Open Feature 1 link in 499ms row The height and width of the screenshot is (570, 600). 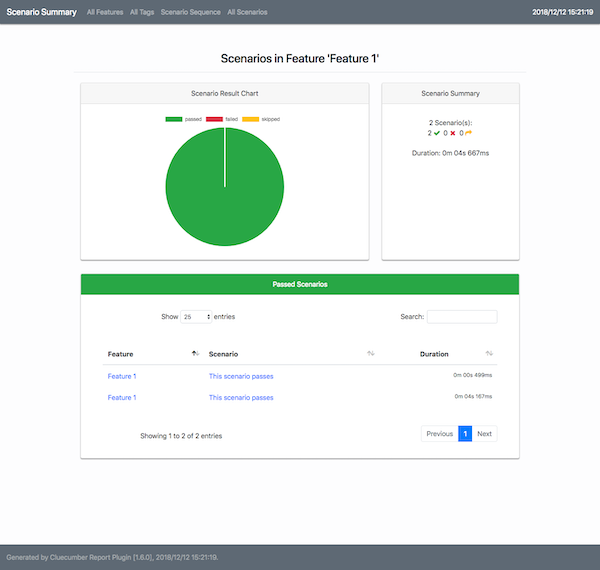click(122, 376)
